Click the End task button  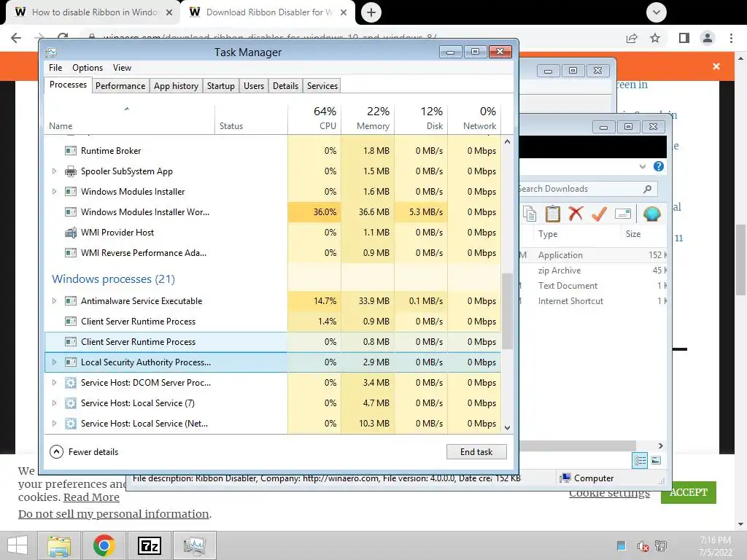coord(476,452)
